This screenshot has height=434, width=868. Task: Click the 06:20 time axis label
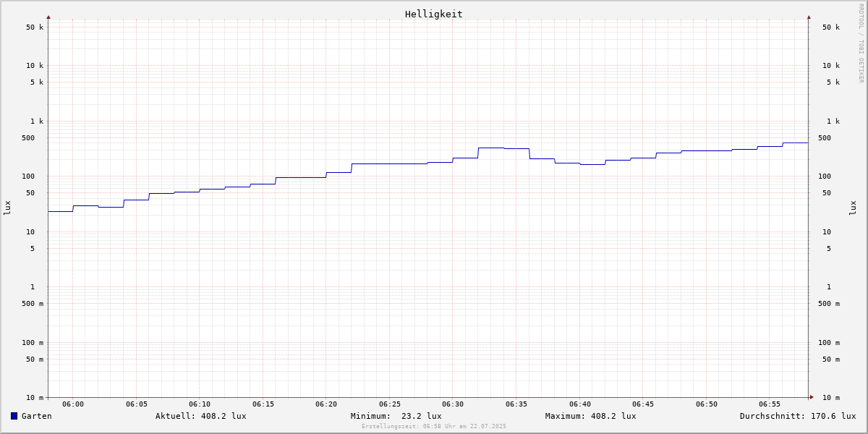click(x=326, y=404)
